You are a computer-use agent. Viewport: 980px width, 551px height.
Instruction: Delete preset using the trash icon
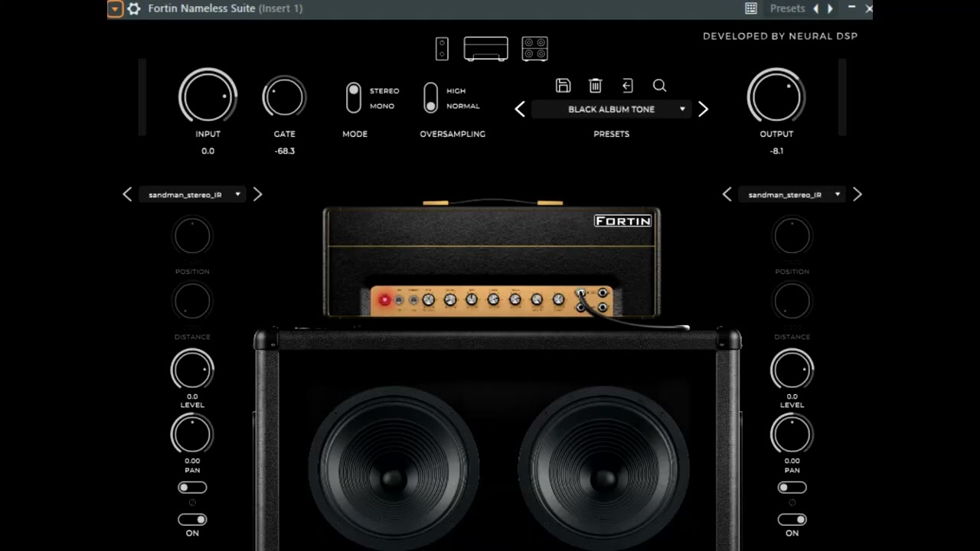[595, 86]
